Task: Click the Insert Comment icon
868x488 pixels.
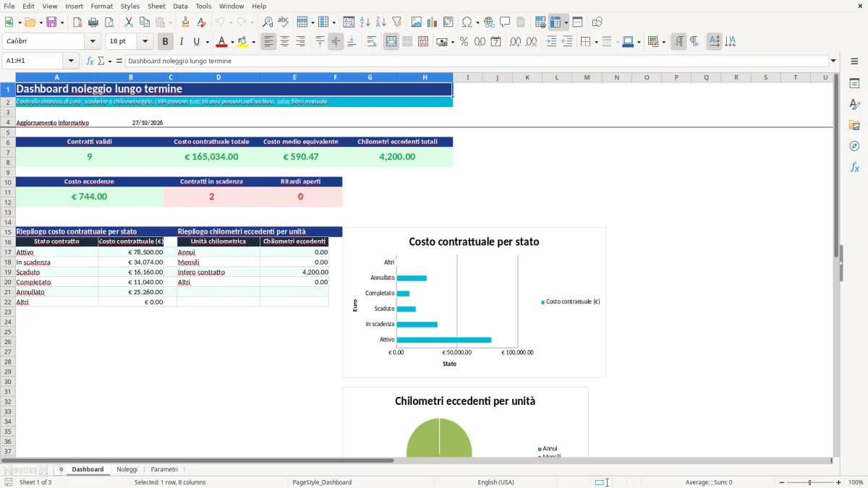Action: pos(505,22)
